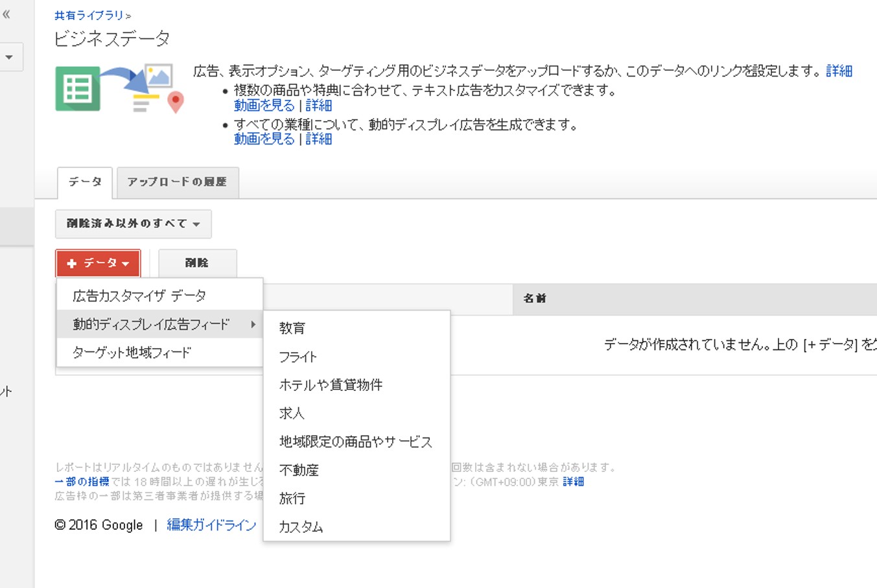
Task: Choose 教育 from the submenu
Action: coord(357,328)
